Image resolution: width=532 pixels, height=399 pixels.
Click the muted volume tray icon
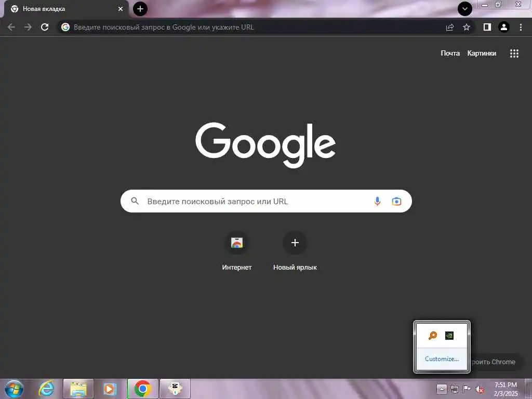[480, 390]
